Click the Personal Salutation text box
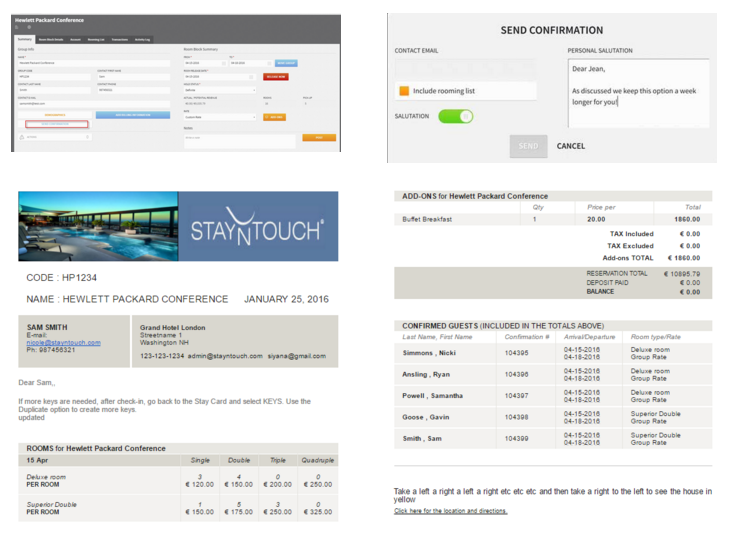This screenshot has width=735, height=538. click(638, 93)
